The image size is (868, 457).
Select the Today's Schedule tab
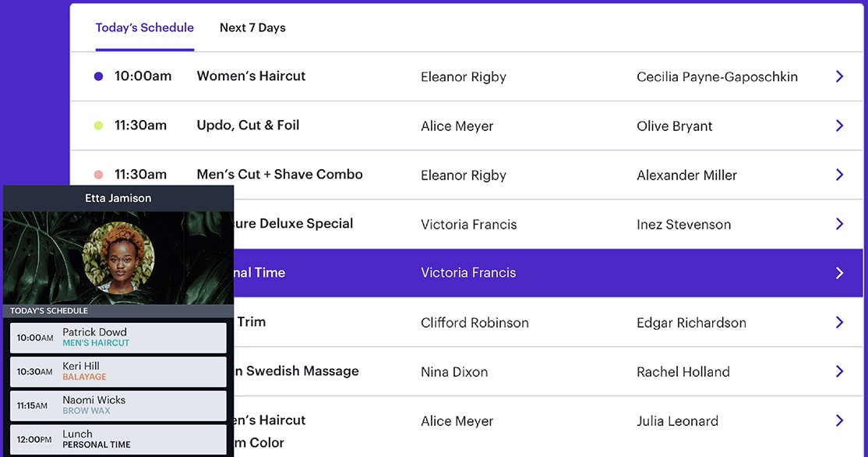pyautogui.click(x=144, y=28)
